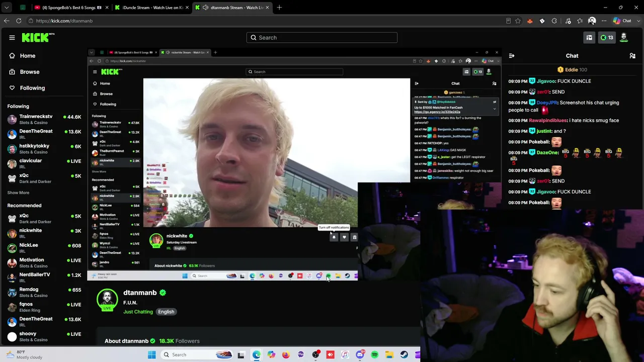
Task: Open Remdog channel from Recommended
Action: click(x=44, y=292)
